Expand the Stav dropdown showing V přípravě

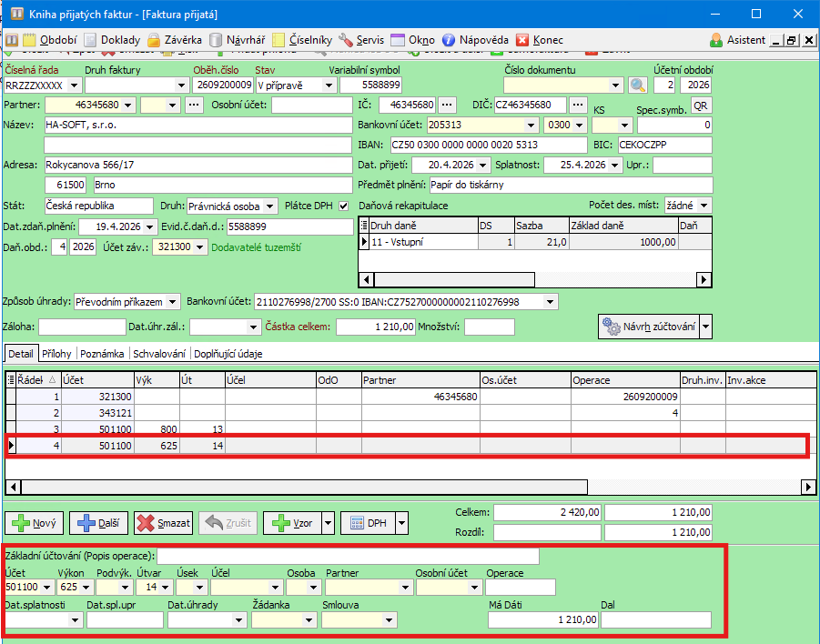[328, 85]
